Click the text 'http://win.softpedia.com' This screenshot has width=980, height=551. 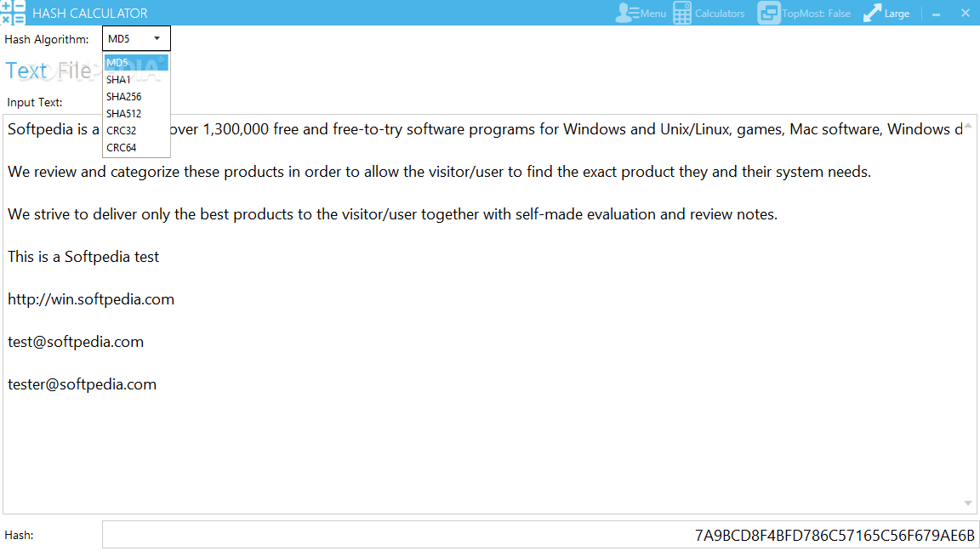pos(91,299)
